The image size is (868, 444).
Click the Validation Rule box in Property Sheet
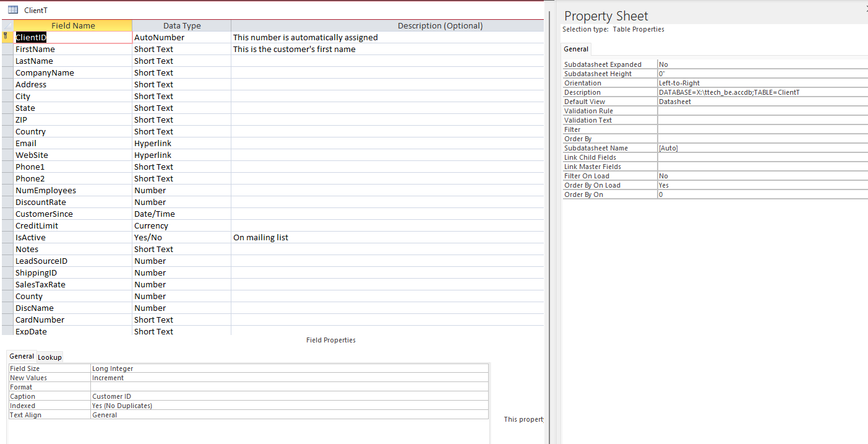point(761,111)
